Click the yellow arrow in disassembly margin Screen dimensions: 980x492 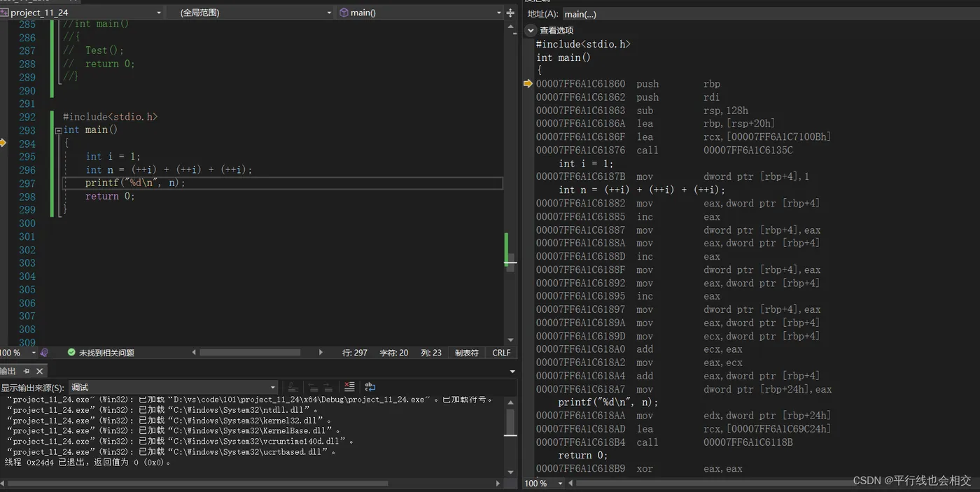tap(528, 84)
